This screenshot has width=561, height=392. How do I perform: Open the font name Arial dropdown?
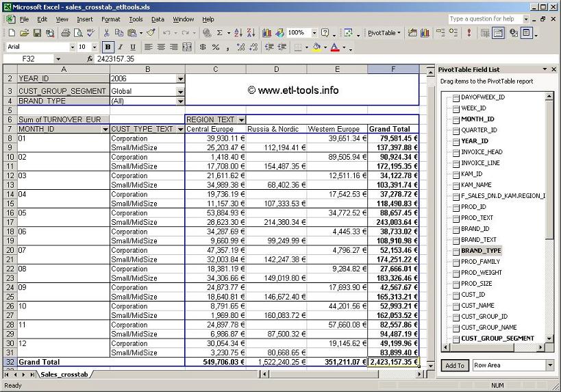click(73, 47)
